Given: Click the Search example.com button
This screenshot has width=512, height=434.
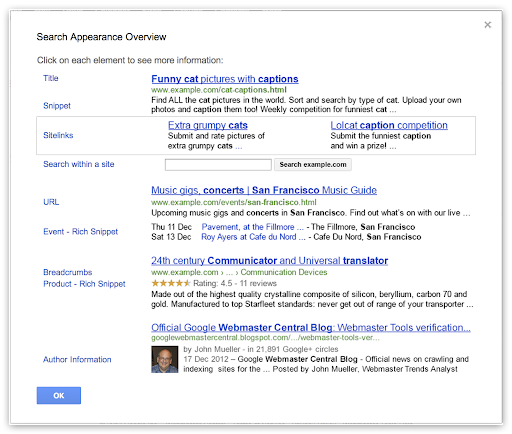Looking at the screenshot, I should point(313,165).
